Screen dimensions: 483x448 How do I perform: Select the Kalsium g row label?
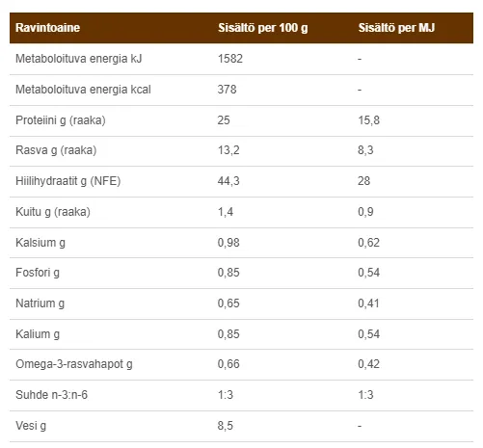pyautogui.click(x=40, y=243)
